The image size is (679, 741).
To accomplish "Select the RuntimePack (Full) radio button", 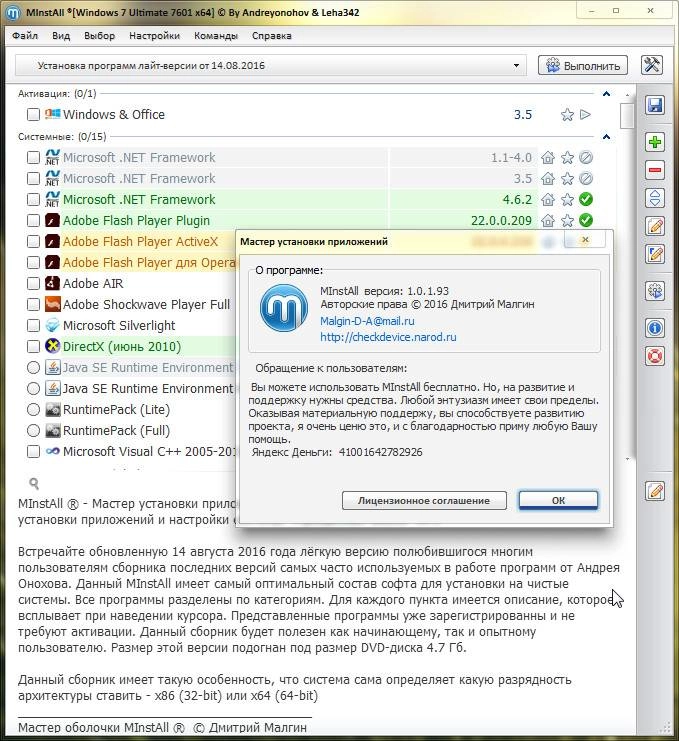I will pos(33,431).
